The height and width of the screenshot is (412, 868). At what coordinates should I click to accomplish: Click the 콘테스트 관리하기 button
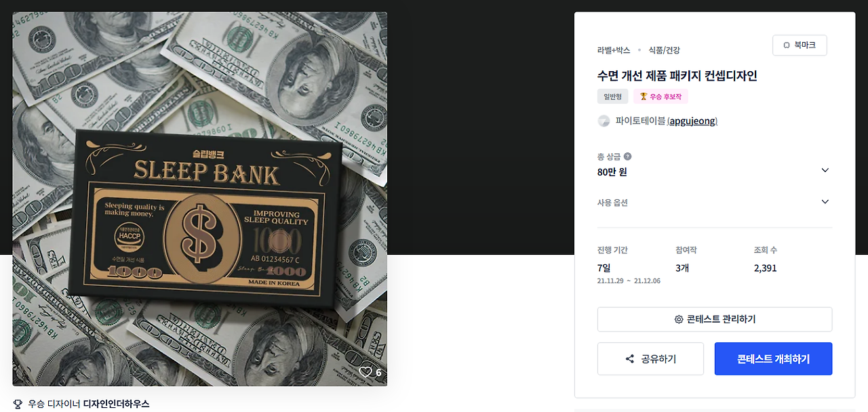click(x=715, y=319)
